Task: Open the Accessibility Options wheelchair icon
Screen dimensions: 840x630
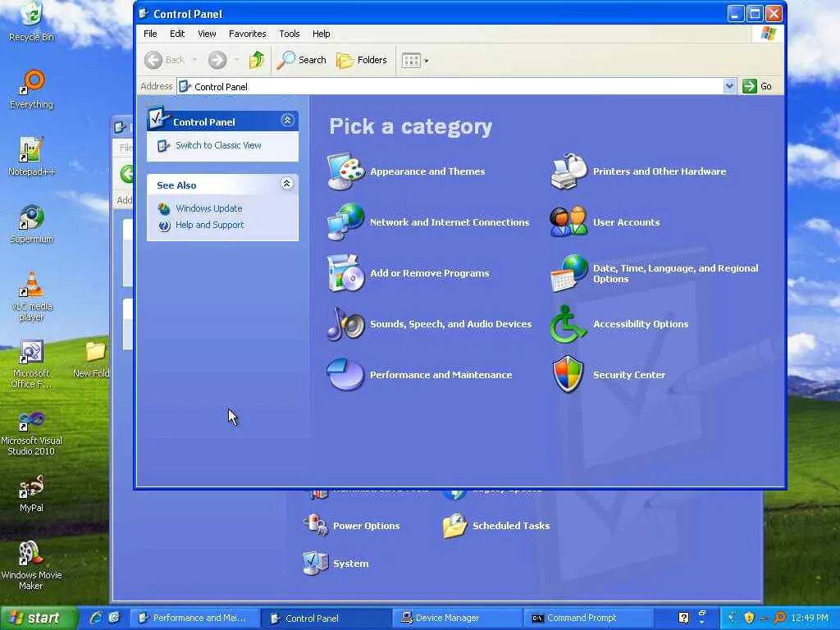Action: tap(568, 323)
